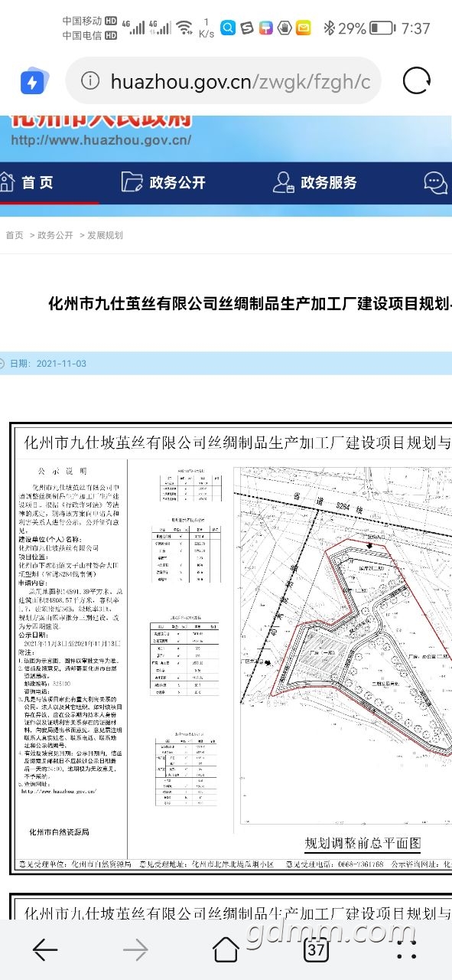Click the 首页 breadcrumb link
This screenshot has height=980, width=452.
(x=15, y=235)
